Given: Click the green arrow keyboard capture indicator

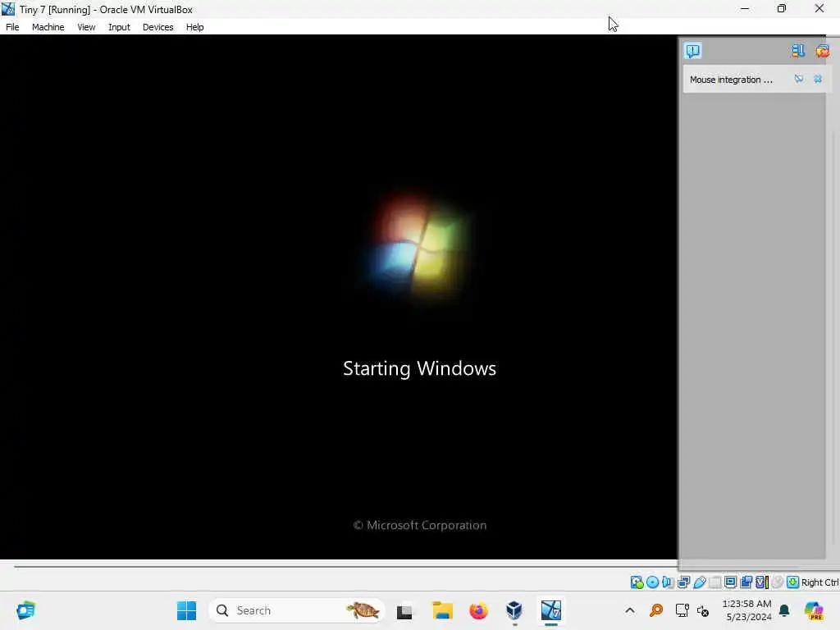Looking at the screenshot, I should (x=793, y=582).
